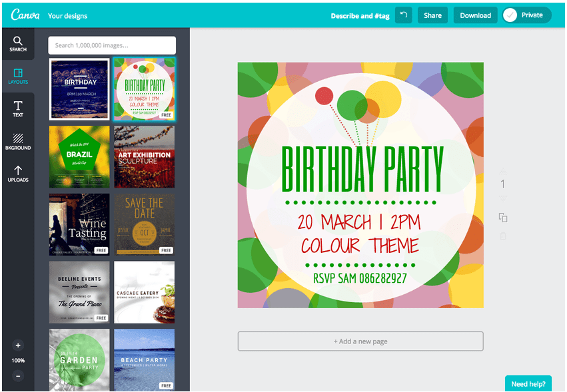This screenshot has height=392, width=567.
Task: Move the page down with the arrow
Action: (x=503, y=198)
